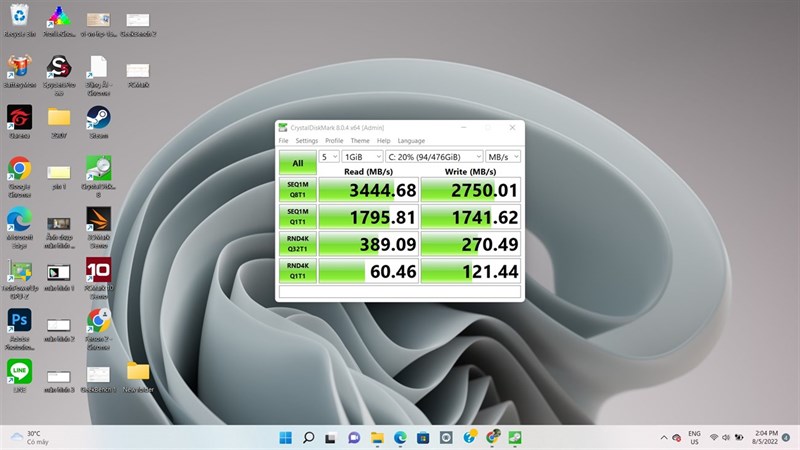This screenshot has width=800, height=450.
Task: Start the RND4K Q1T1 benchmark
Action: pyautogui.click(x=297, y=271)
